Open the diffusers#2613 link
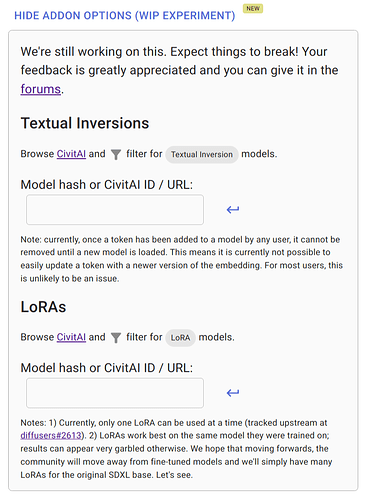This screenshot has width=366, height=500. [51, 435]
